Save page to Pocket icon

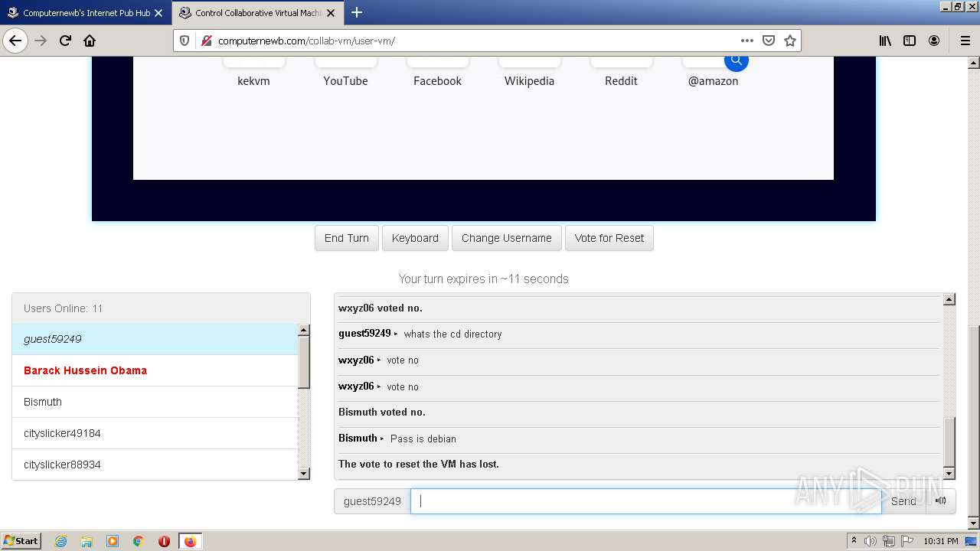tap(769, 41)
